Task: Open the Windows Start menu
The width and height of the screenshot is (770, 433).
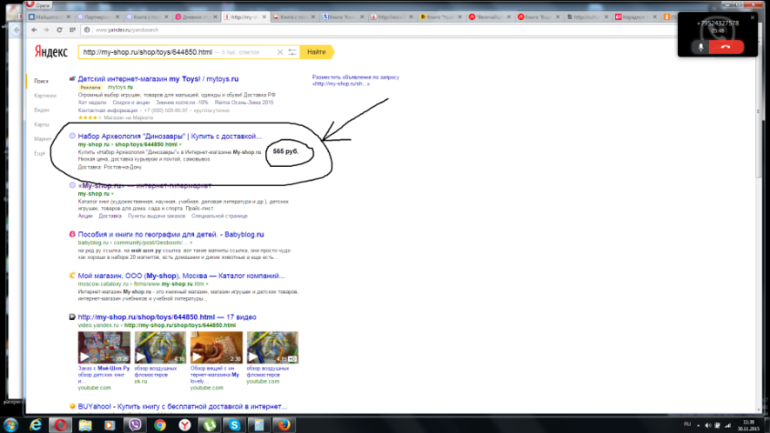Action: [11, 424]
